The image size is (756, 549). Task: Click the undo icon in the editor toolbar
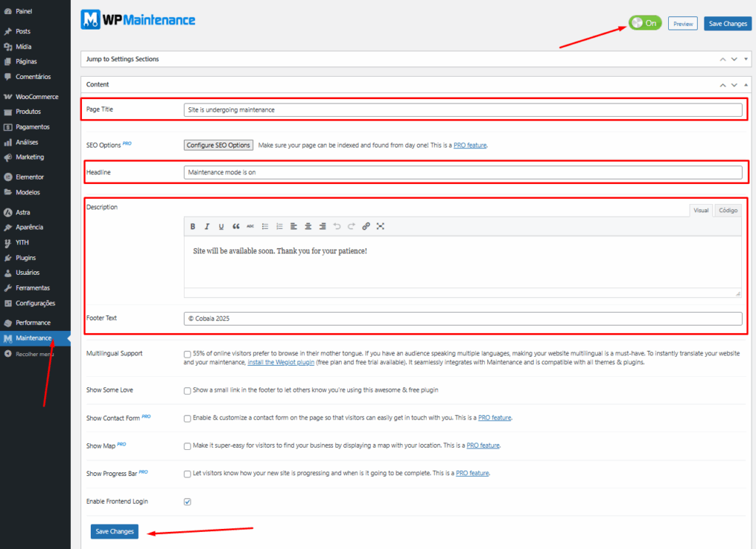(x=337, y=226)
